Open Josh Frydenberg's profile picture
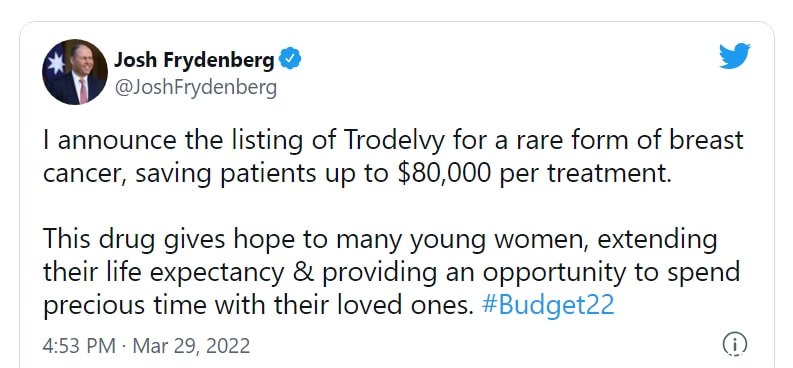The height and width of the screenshot is (368, 793). tap(75, 72)
